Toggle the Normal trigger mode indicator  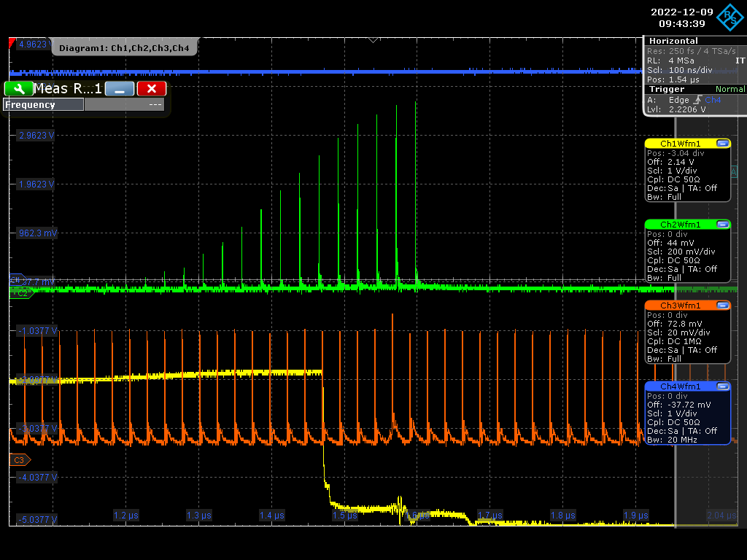tap(729, 88)
